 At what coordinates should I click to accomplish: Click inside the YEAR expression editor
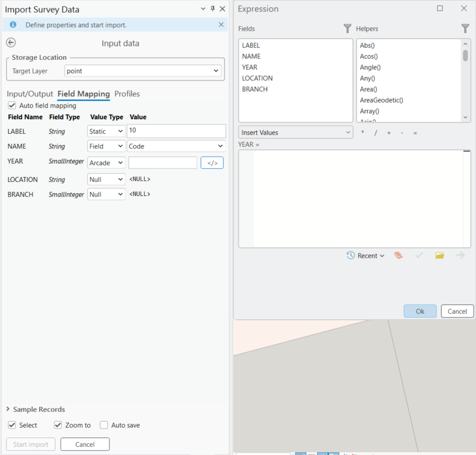(358, 199)
